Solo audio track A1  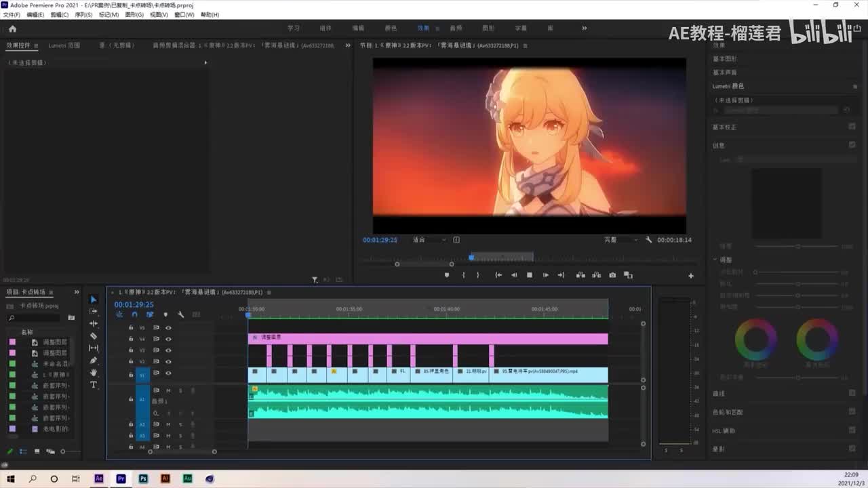coord(180,390)
